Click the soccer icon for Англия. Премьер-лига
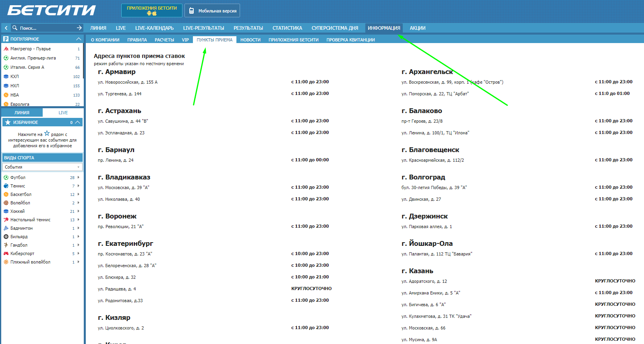The width and height of the screenshot is (644, 344). pyautogui.click(x=6, y=58)
